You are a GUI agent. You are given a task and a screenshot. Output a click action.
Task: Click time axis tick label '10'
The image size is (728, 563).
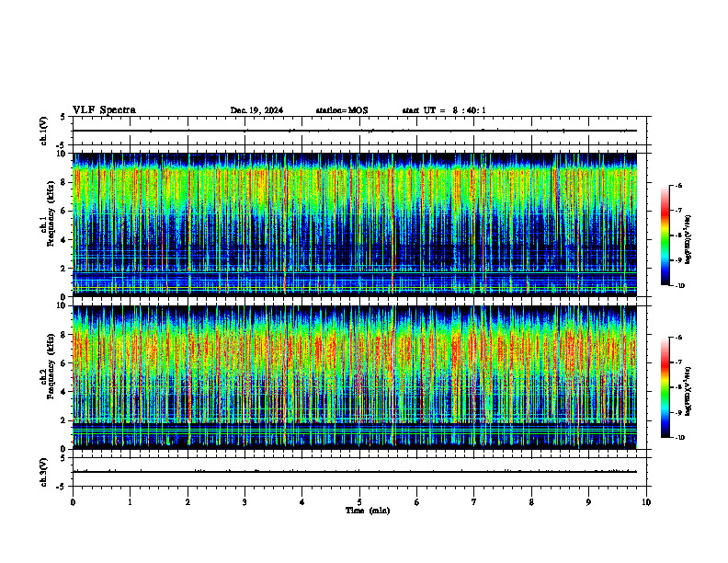(x=646, y=502)
